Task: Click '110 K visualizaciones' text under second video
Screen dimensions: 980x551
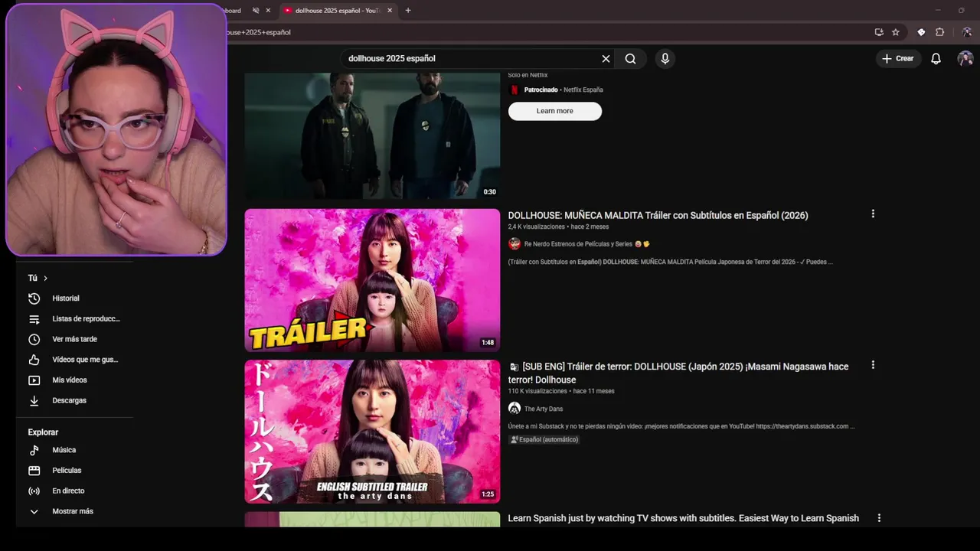Action: (x=537, y=391)
